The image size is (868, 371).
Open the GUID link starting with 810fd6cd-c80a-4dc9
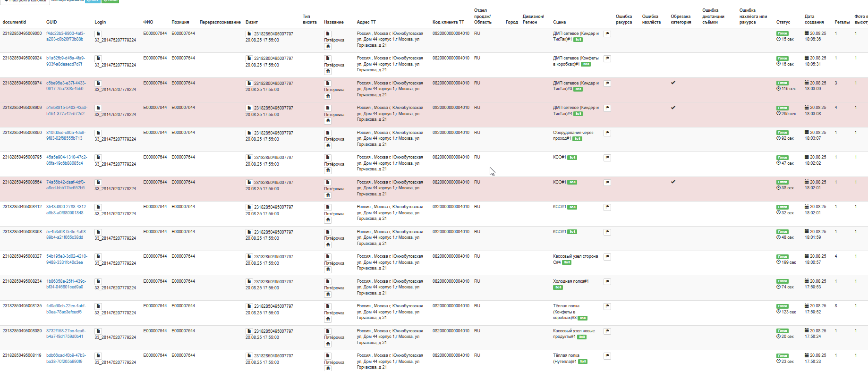click(66, 135)
